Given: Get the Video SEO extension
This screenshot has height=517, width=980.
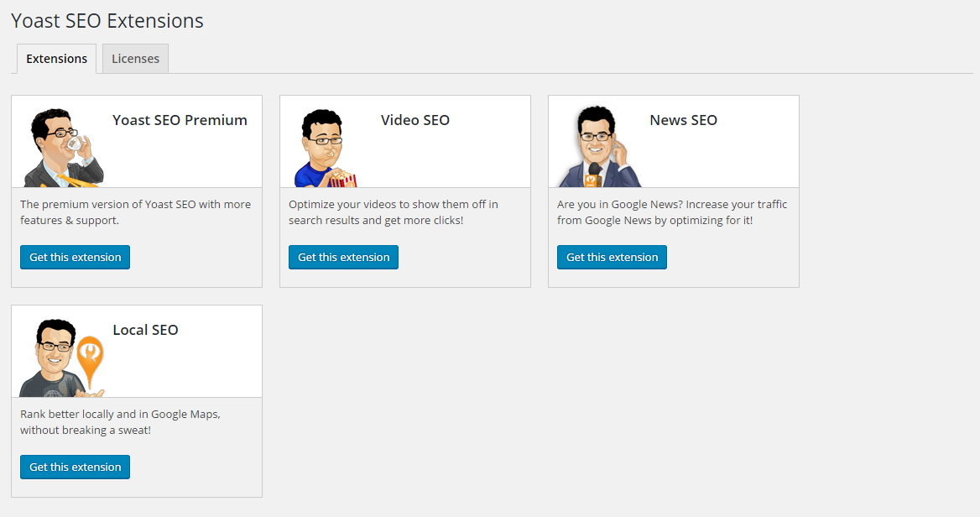Looking at the screenshot, I should [x=343, y=257].
